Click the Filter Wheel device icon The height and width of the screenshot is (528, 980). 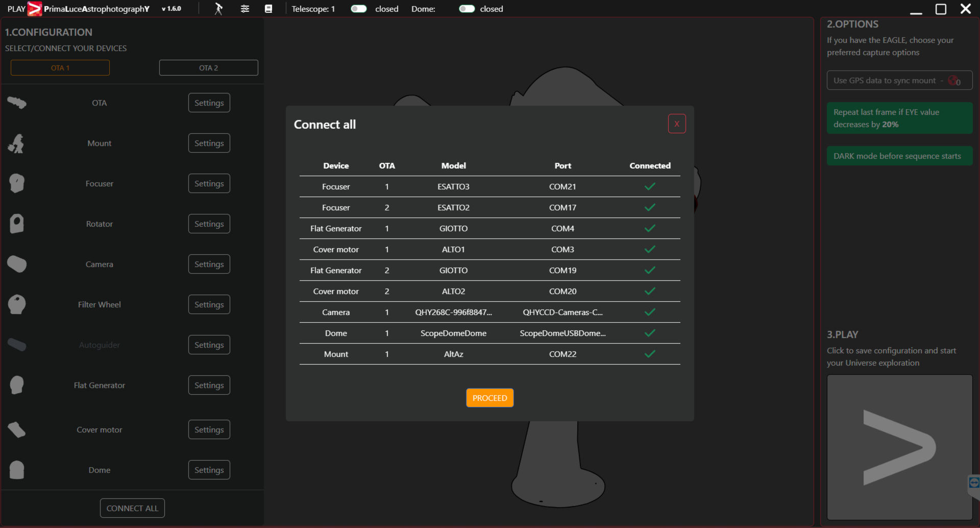(x=17, y=304)
